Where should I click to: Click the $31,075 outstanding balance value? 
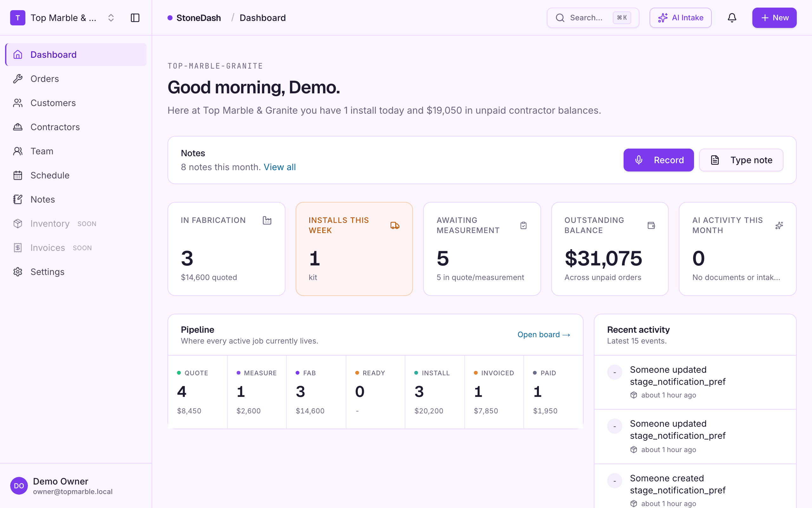pos(603,258)
